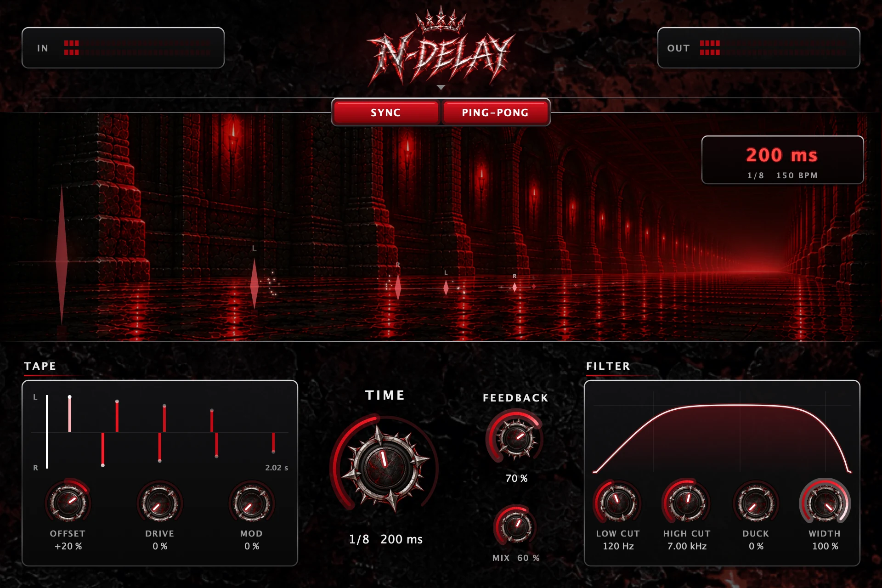The image size is (882, 588).
Task: Click the first R echo diamond marker
Action: (398, 288)
